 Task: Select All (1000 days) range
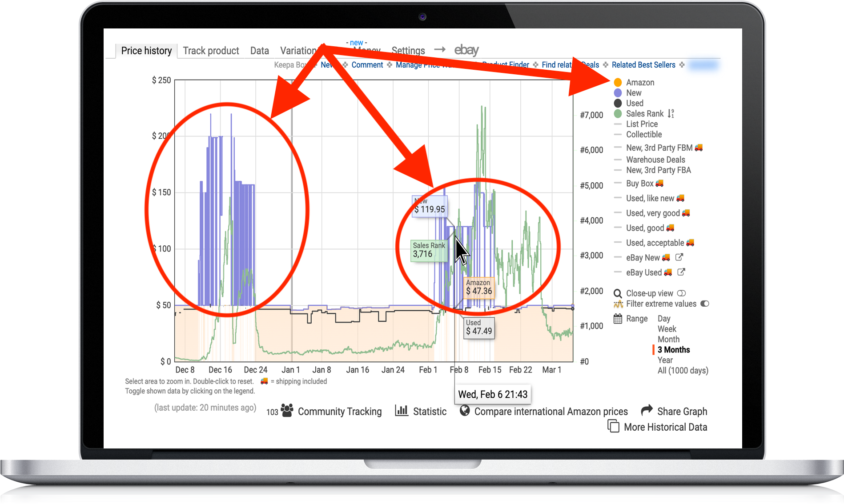[x=683, y=371]
